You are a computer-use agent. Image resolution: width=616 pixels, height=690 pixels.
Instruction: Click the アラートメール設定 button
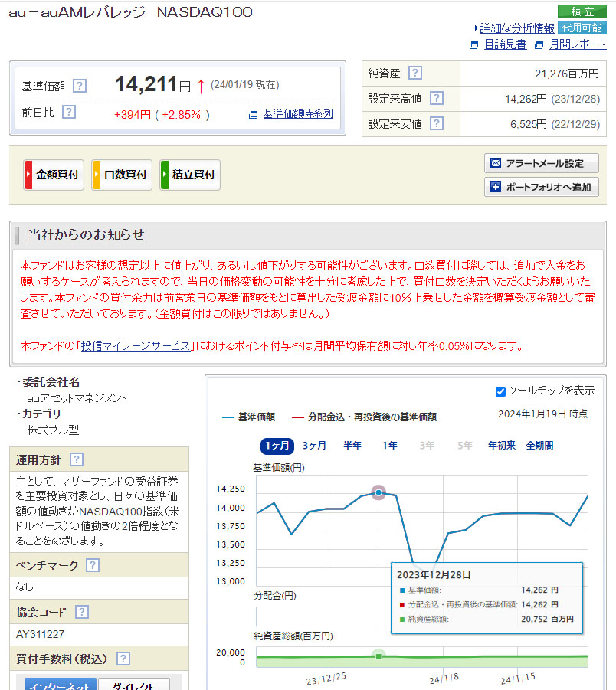[542, 163]
